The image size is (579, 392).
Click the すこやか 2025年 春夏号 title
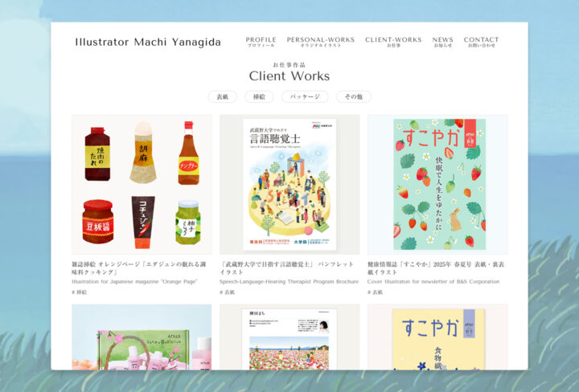pos(436,268)
